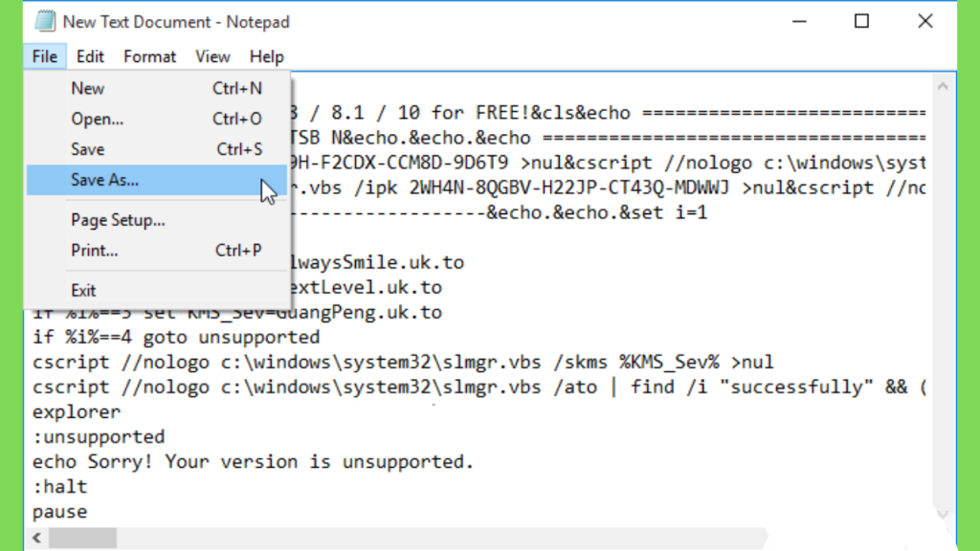Click the horizontal scrollbar left arrow
The height and width of the screenshot is (551, 980).
coord(37,538)
